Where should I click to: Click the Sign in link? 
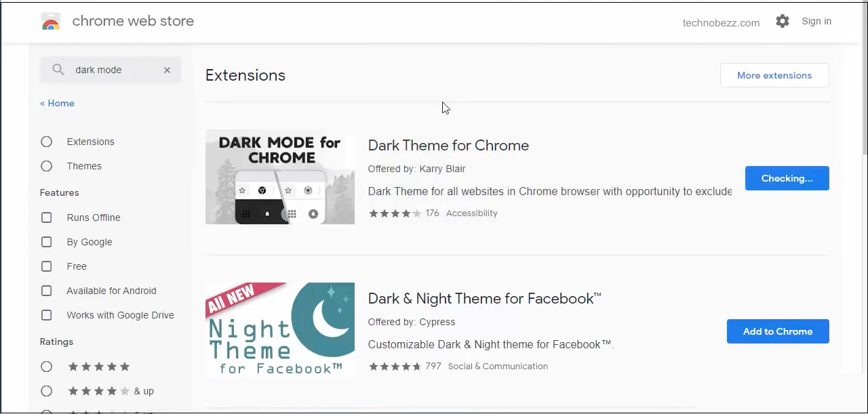pos(816,21)
